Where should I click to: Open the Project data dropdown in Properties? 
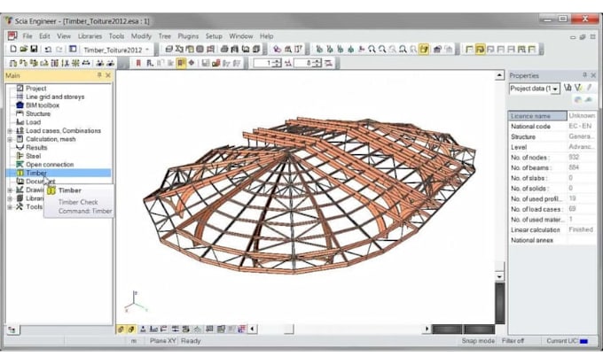tap(555, 89)
